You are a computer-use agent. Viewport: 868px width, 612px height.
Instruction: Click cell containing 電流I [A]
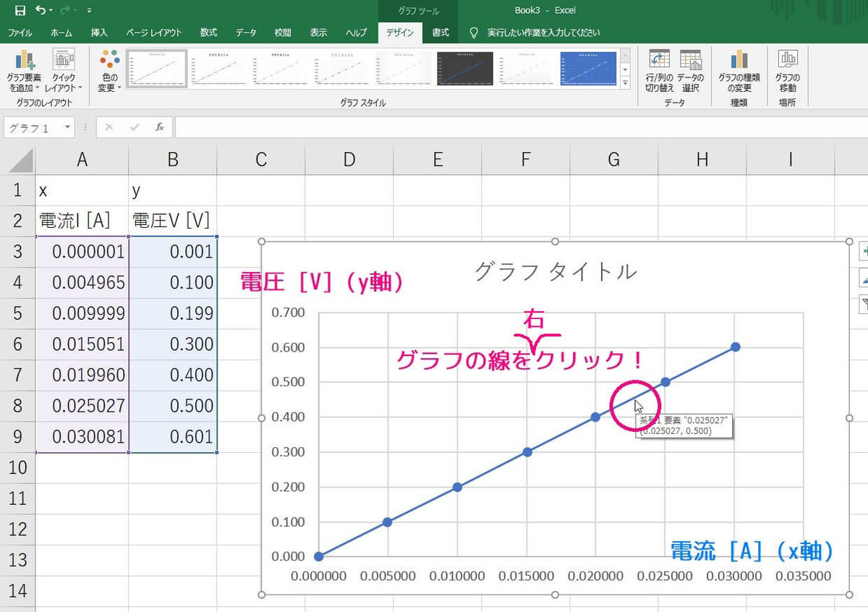coord(82,221)
